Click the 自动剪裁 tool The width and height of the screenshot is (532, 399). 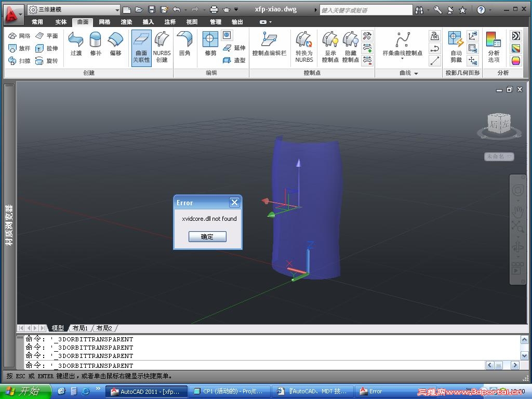(x=456, y=47)
